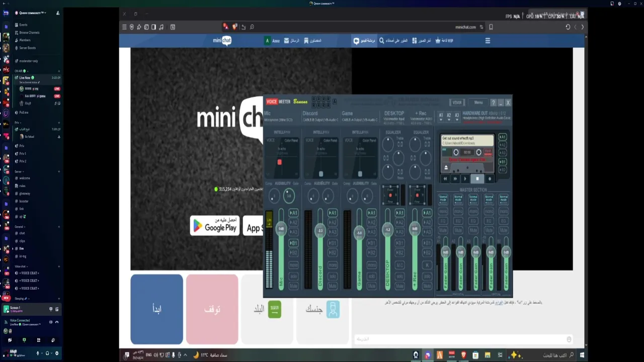The height and width of the screenshot is (362, 644).
Task: Open Voicemeeter help question mark
Action: click(493, 103)
